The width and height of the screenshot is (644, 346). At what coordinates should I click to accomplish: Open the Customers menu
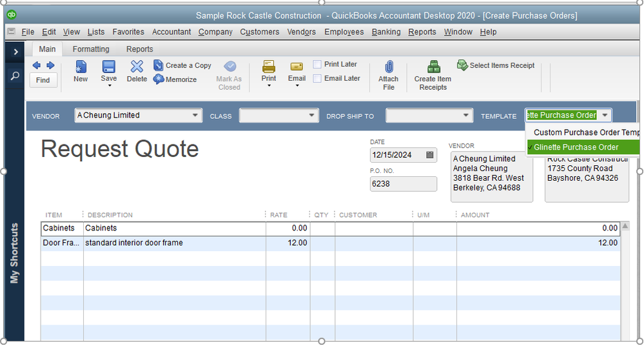pyautogui.click(x=260, y=32)
